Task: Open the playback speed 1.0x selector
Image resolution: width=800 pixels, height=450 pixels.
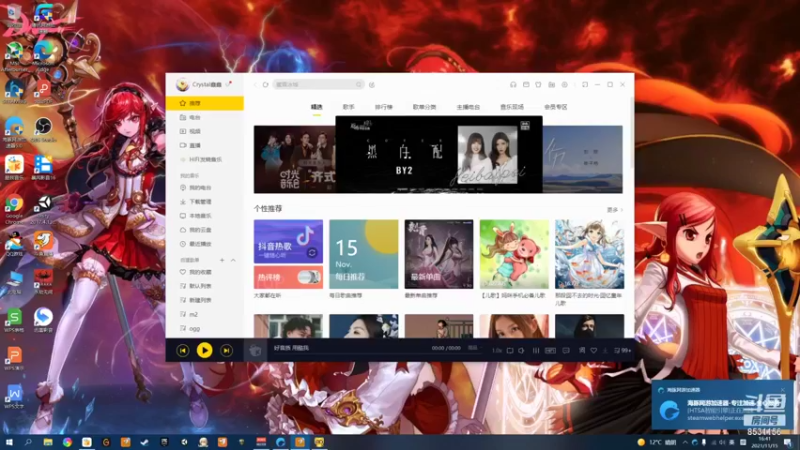Action: (x=496, y=351)
